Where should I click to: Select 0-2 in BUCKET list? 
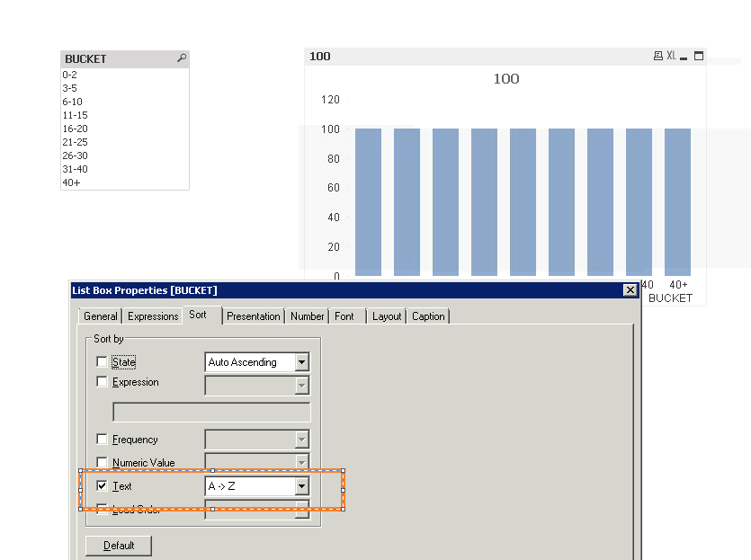click(x=124, y=75)
